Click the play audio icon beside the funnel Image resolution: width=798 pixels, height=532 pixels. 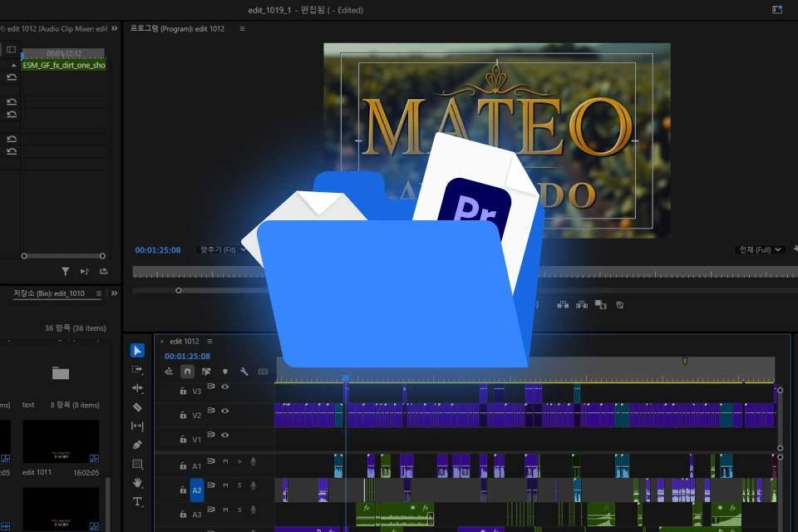[x=85, y=271]
